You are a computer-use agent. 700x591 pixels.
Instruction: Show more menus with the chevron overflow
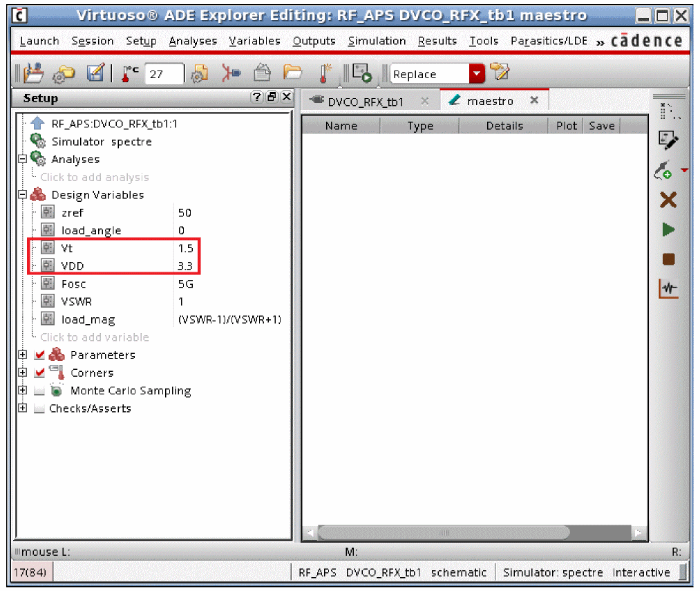click(600, 42)
